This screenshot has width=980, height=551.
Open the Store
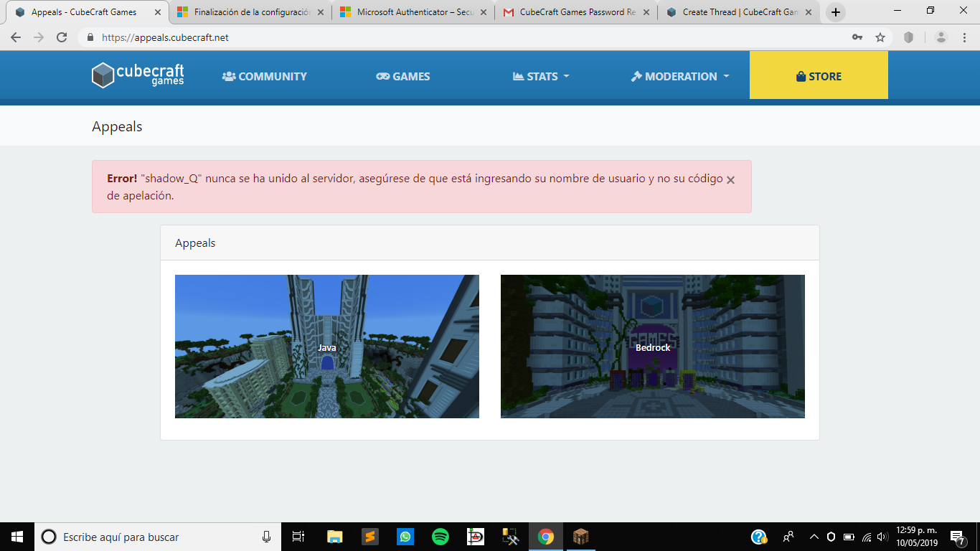tap(819, 75)
